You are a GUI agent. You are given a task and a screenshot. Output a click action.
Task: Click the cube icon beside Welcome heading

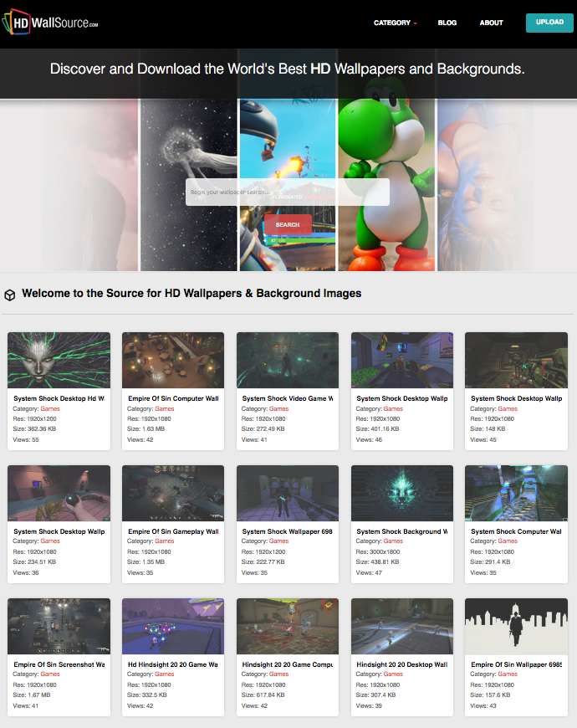pos(10,295)
